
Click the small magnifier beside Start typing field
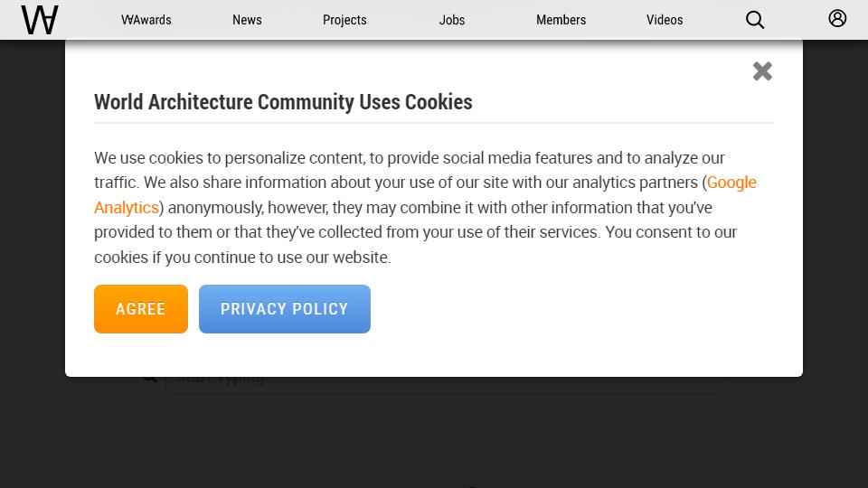[x=149, y=379]
